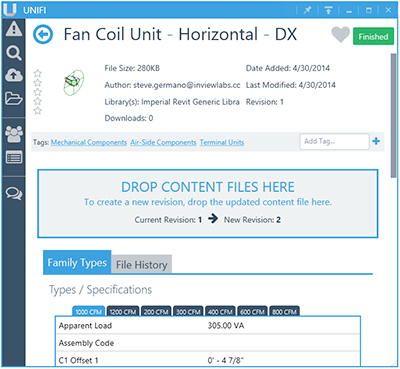Select the 300 CFM type tab
The width and height of the screenshot is (400, 369).
(188, 312)
